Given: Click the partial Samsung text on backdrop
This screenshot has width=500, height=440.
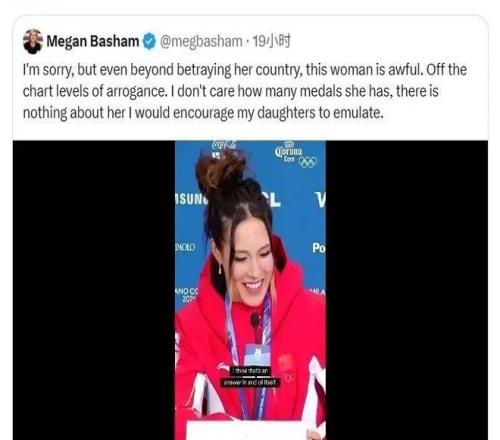Looking at the screenshot, I should tap(191, 199).
